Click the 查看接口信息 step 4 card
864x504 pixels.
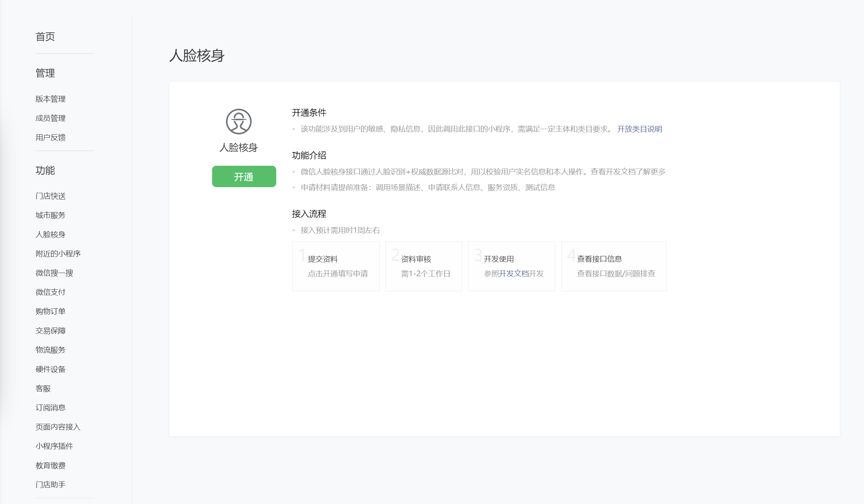(x=614, y=266)
